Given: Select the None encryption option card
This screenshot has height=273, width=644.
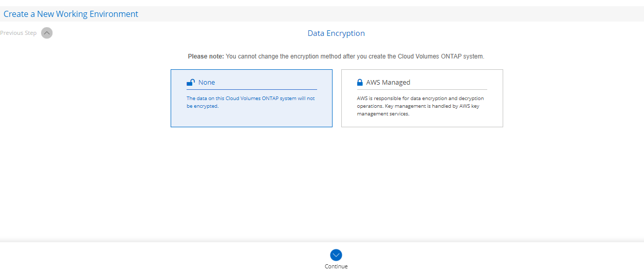Looking at the screenshot, I should [x=251, y=98].
